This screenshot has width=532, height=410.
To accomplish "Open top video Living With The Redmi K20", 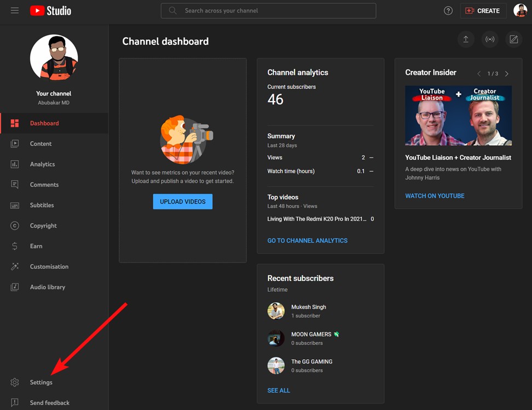I will click(x=317, y=219).
